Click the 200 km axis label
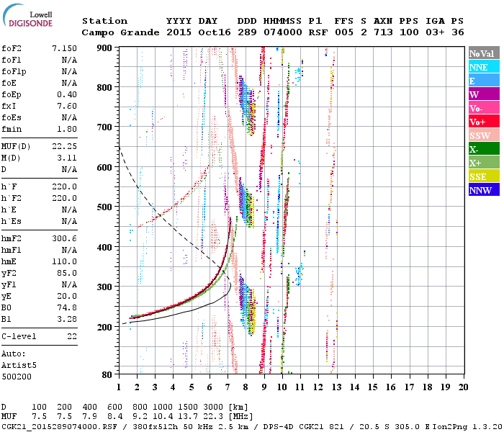The height and width of the screenshot is (432, 504). (x=104, y=327)
